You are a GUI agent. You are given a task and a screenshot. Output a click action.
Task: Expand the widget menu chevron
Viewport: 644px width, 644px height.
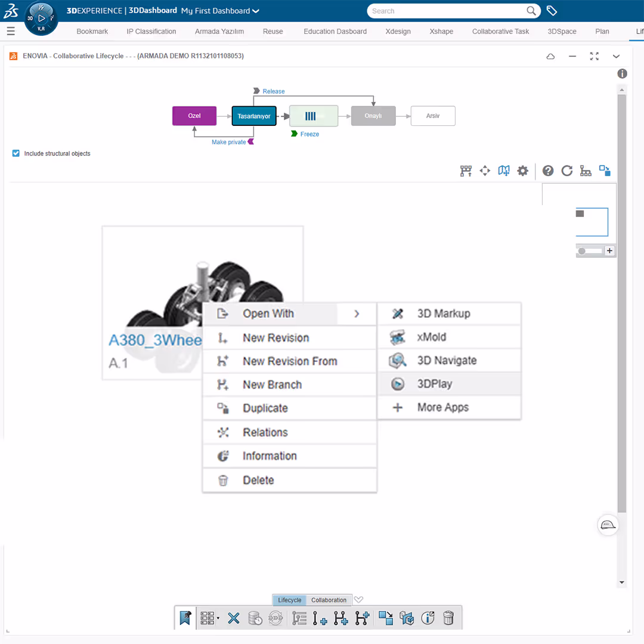(x=615, y=56)
